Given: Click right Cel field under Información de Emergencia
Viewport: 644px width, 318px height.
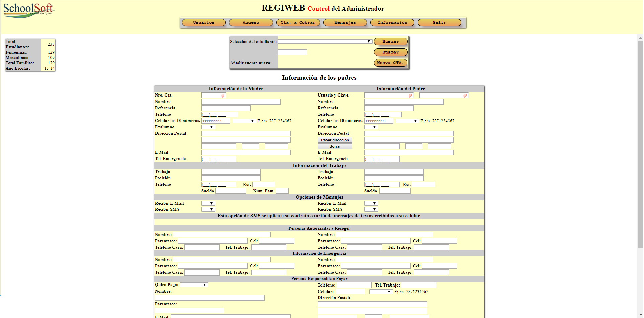Looking at the screenshot, I should (x=439, y=266).
